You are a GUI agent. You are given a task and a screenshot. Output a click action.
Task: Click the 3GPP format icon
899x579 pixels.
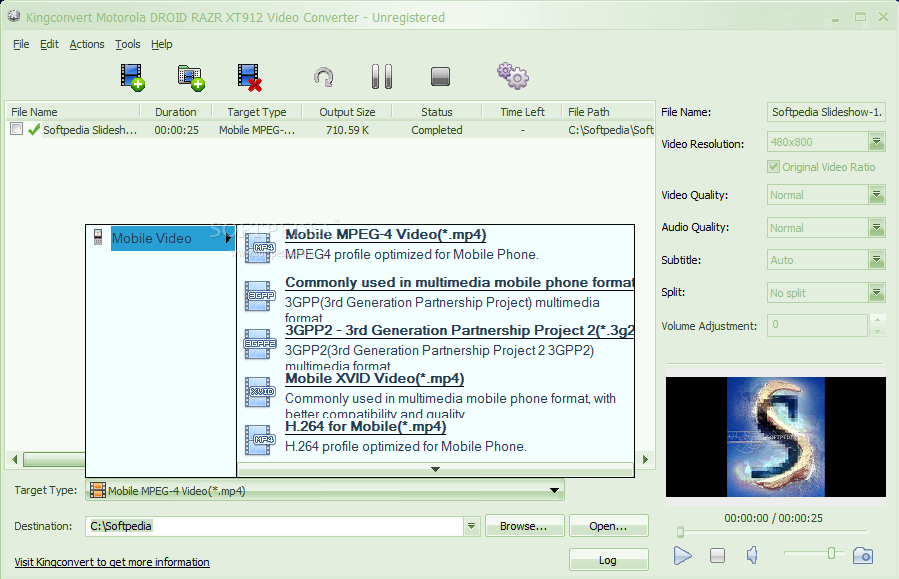click(x=260, y=296)
